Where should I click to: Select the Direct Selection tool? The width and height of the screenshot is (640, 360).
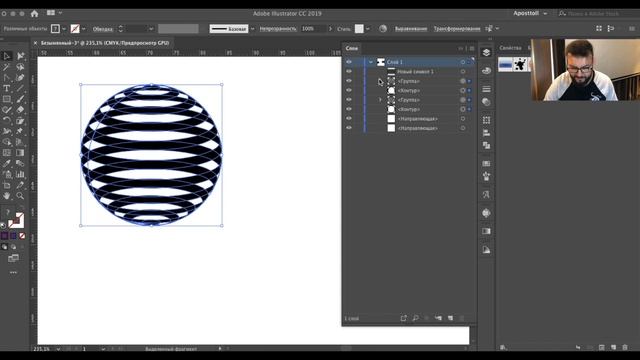pos(20,56)
